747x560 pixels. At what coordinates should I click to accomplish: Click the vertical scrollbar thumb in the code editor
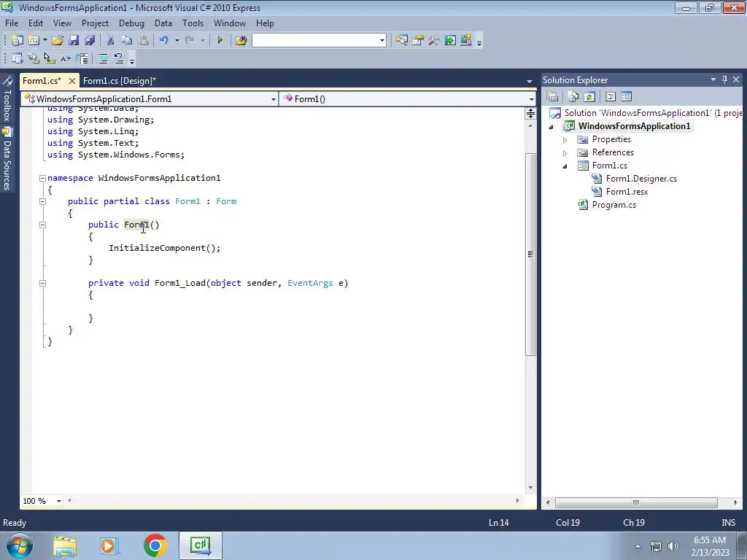[x=530, y=254]
